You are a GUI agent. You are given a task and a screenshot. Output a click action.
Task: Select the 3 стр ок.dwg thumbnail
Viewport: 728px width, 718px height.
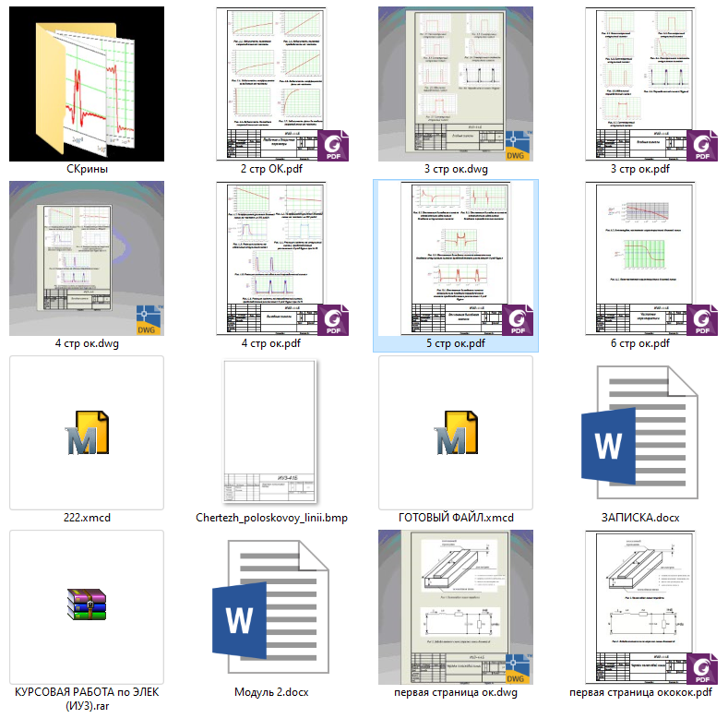(456, 84)
